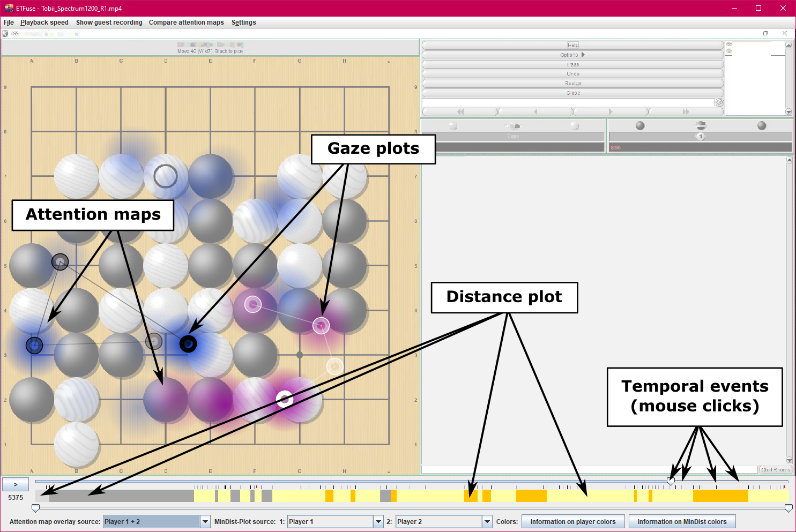Screen dimensions: 796x532
Task: Click the step-forward single arrow icon
Action: (x=611, y=112)
